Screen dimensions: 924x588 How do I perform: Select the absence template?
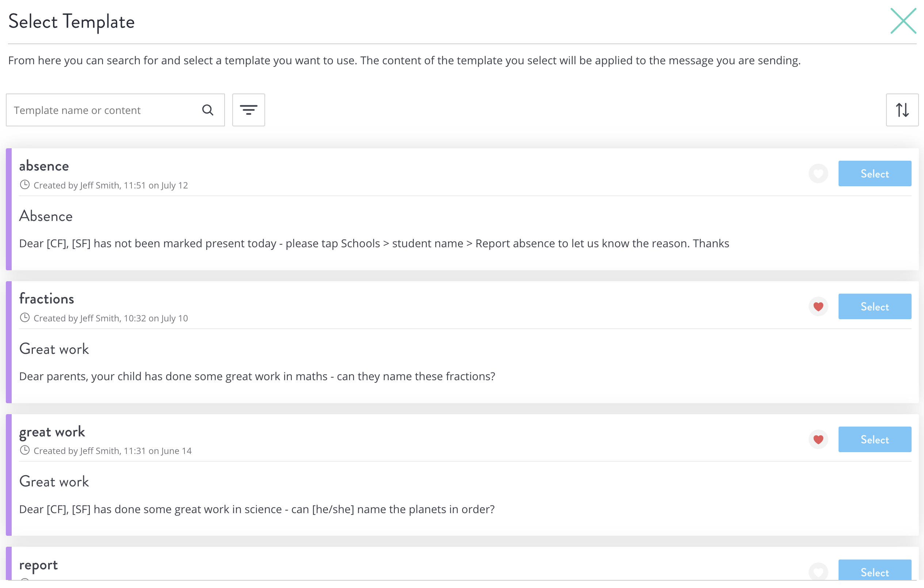pos(874,174)
